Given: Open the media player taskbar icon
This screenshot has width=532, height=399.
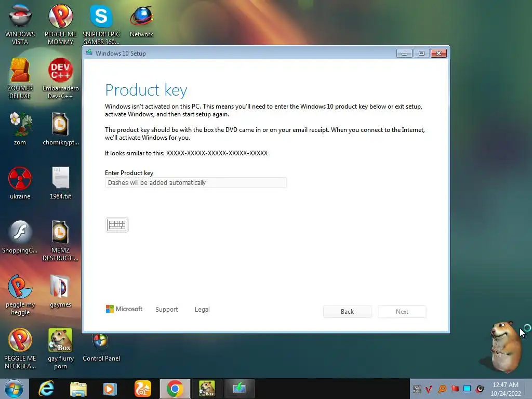Looking at the screenshot, I should click(x=110, y=389).
